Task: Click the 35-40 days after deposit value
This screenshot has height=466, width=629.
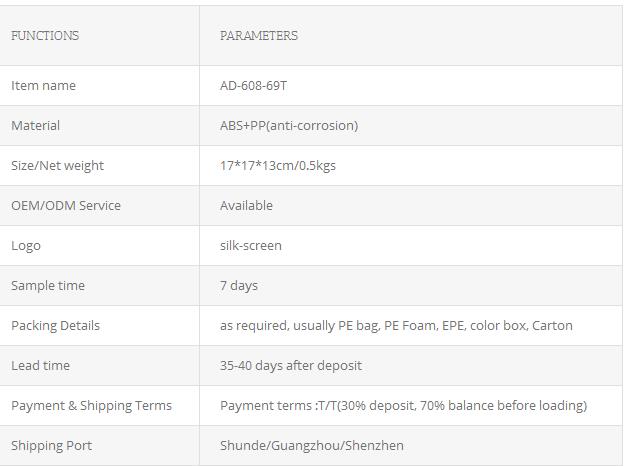Action: point(291,366)
